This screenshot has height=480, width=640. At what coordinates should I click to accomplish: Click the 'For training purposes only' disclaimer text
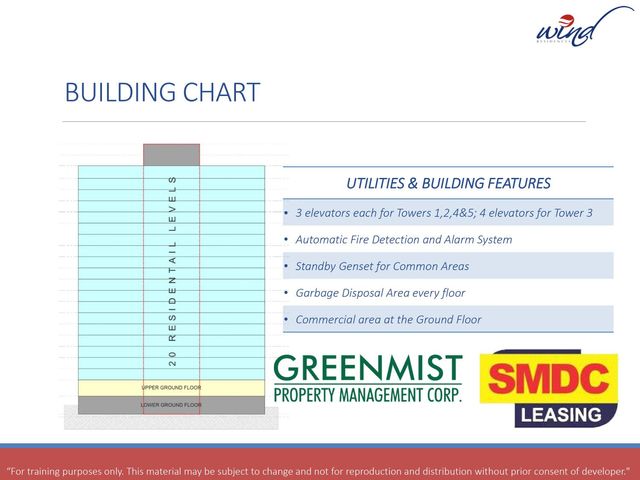point(319,471)
